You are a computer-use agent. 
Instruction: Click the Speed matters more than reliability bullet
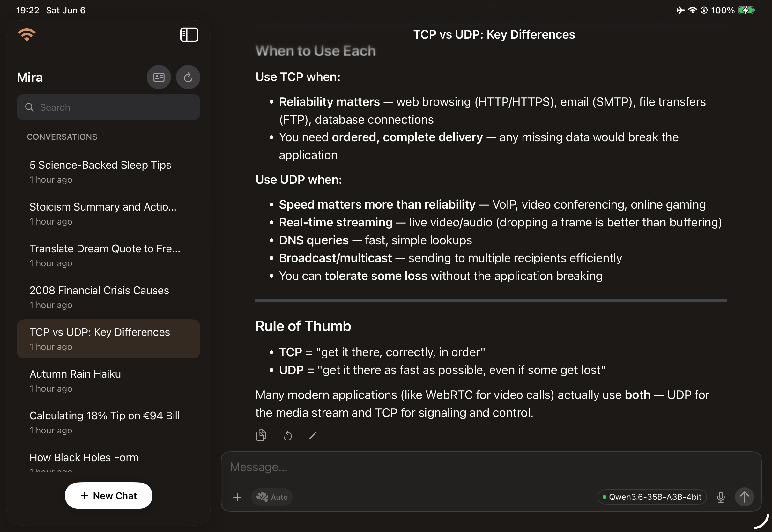[x=492, y=205]
